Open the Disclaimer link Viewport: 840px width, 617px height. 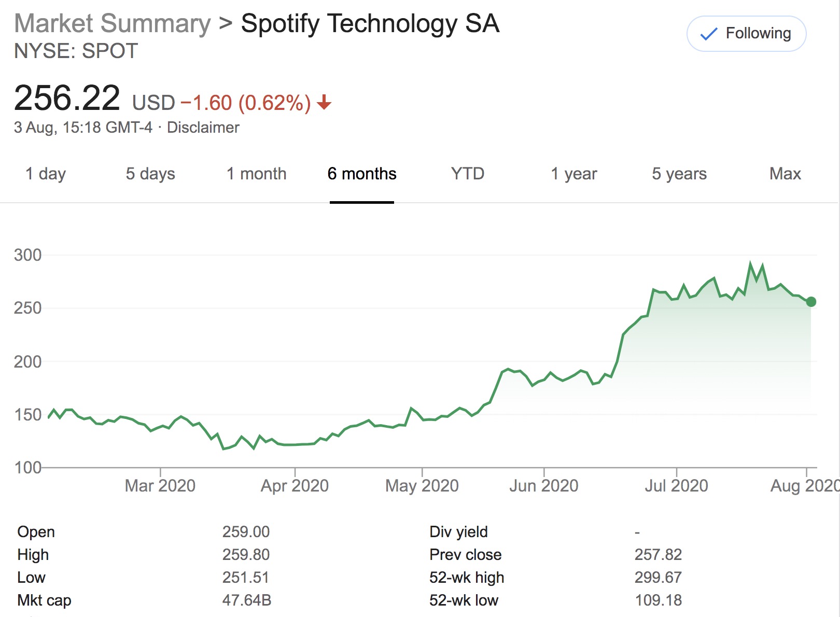click(x=203, y=128)
